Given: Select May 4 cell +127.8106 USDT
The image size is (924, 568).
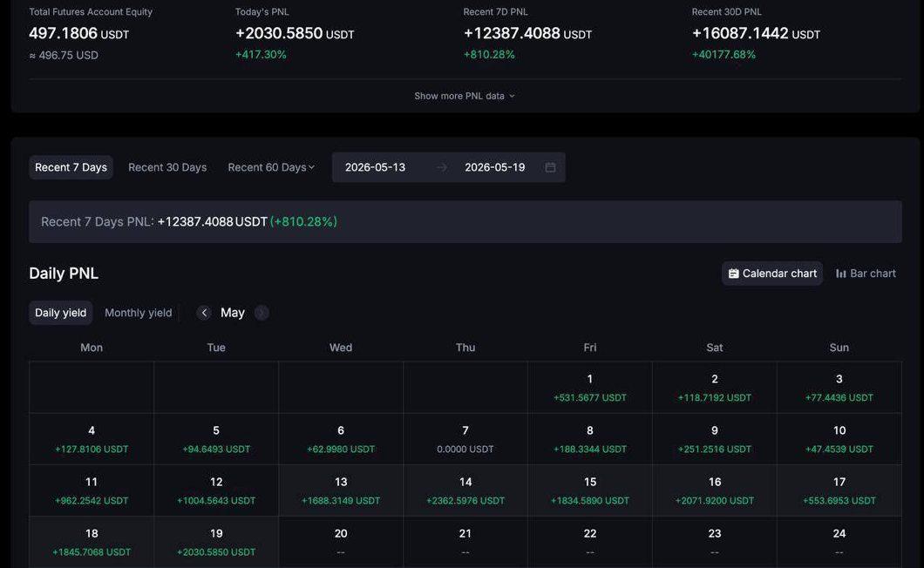Looking at the screenshot, I should tap(92, 439).
